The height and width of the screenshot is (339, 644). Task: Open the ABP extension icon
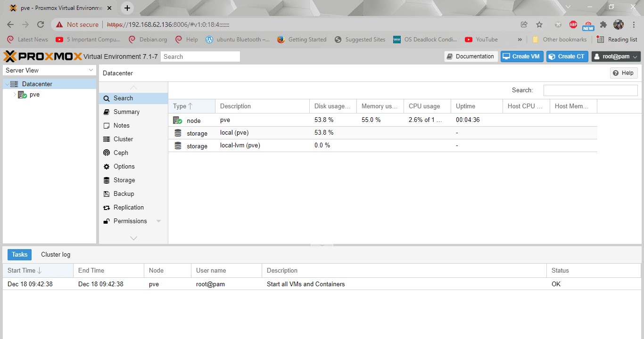[573, 24]
